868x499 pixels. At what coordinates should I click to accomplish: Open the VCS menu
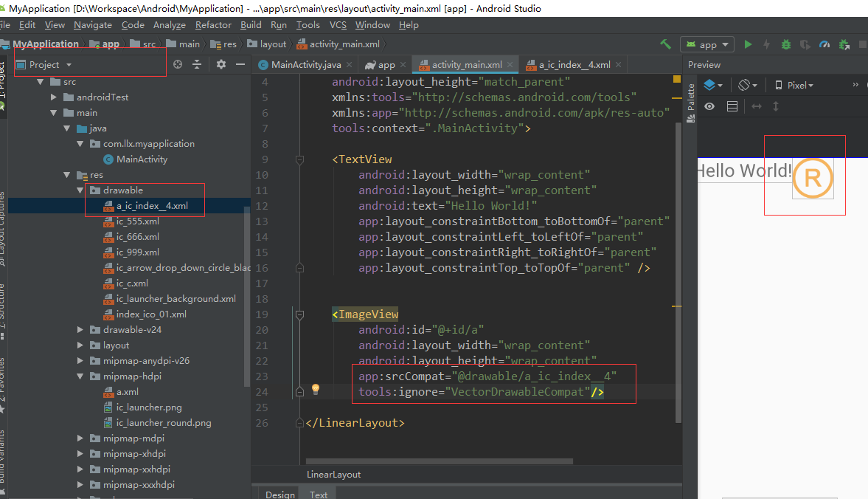[338, 25]
